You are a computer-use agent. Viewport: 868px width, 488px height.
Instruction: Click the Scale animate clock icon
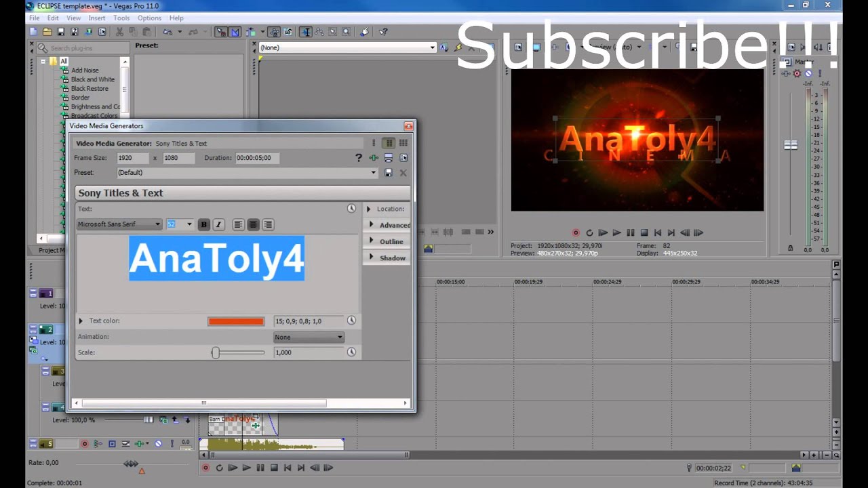[x=351, y=352]
